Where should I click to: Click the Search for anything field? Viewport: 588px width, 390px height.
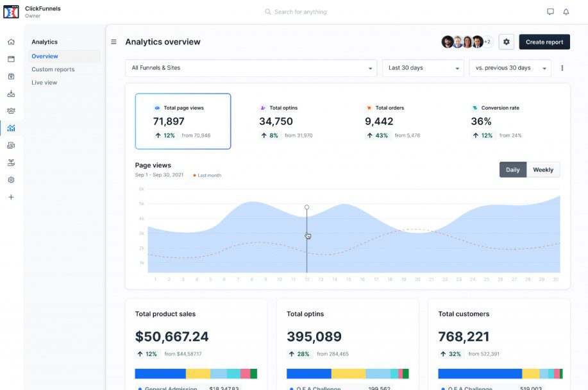296,11
